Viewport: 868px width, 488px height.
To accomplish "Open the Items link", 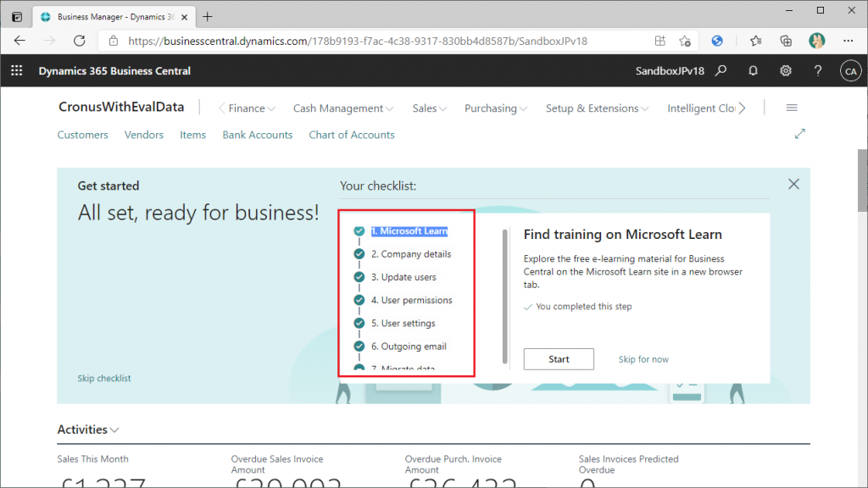I will (192, 135).
